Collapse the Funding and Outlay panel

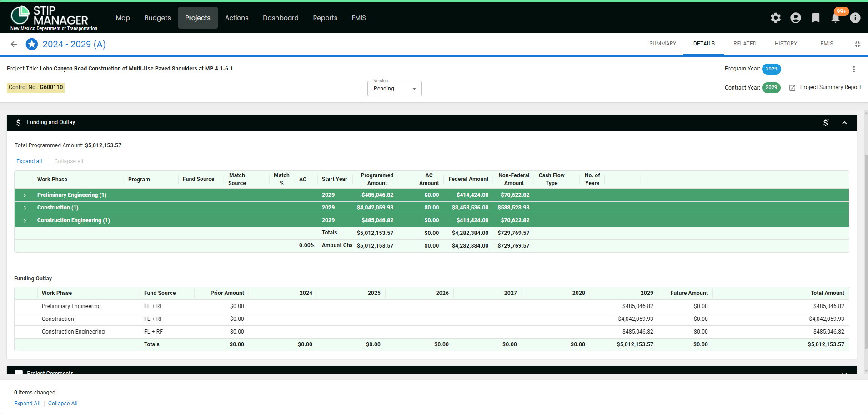pyautogui.click(x=844, y=123)
